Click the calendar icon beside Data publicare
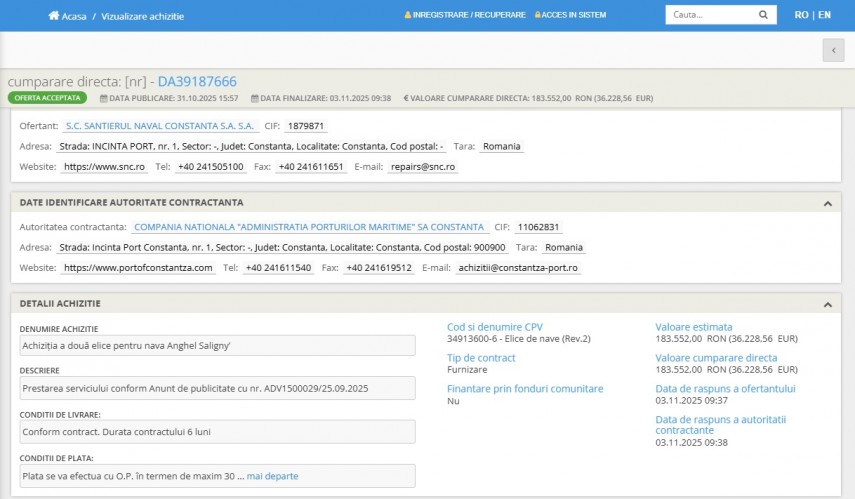 pyautogui.click(x=103, y=98)
